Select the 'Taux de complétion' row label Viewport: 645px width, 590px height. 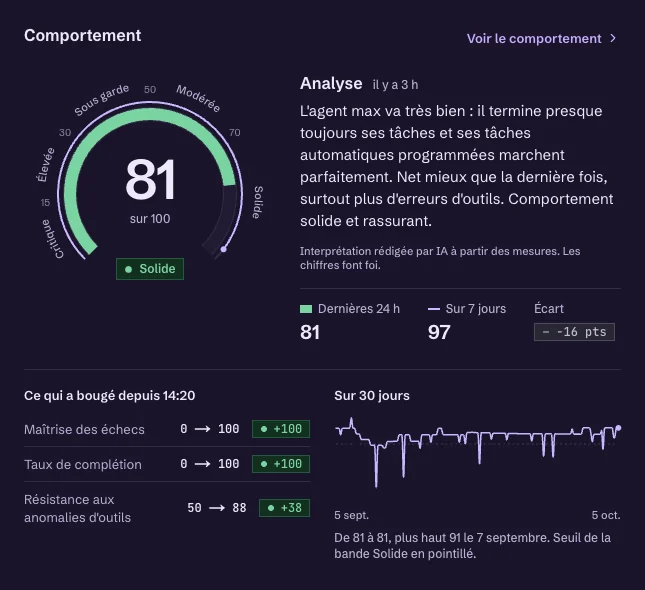[x=83, y=464]
